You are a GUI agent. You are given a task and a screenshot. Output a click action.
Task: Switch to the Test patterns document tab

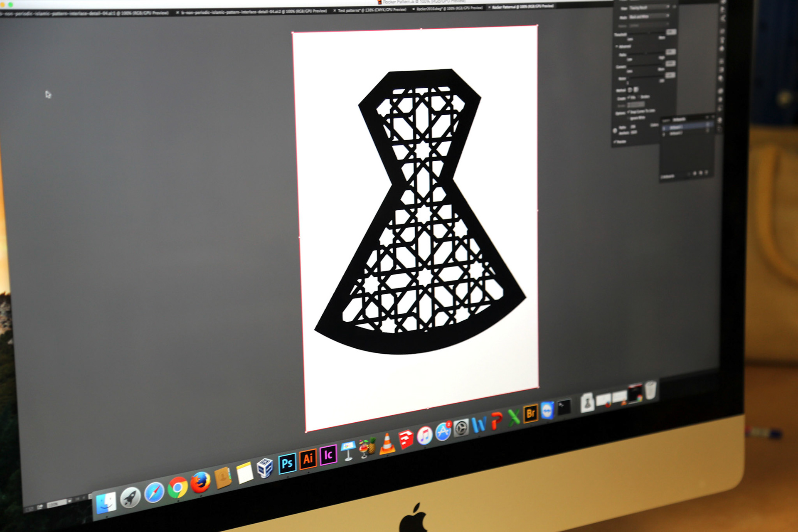(x=370, y=10)
